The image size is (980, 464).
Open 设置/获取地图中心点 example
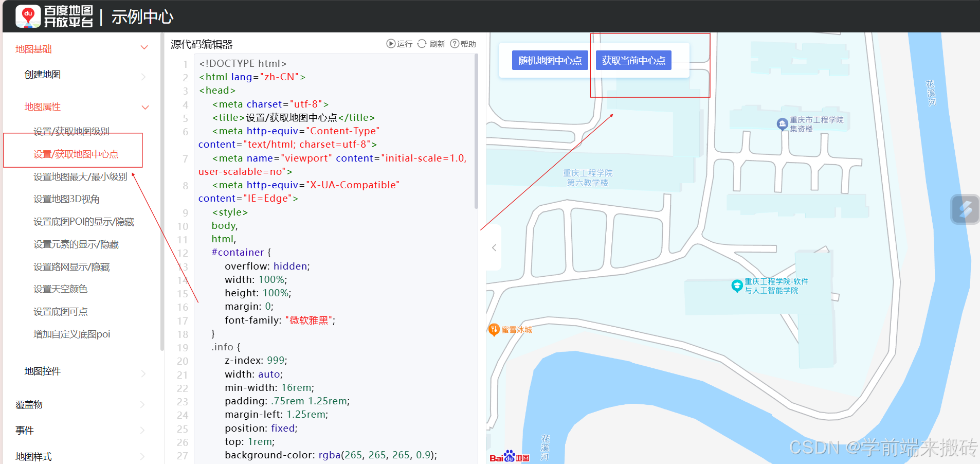click(76, 154)
